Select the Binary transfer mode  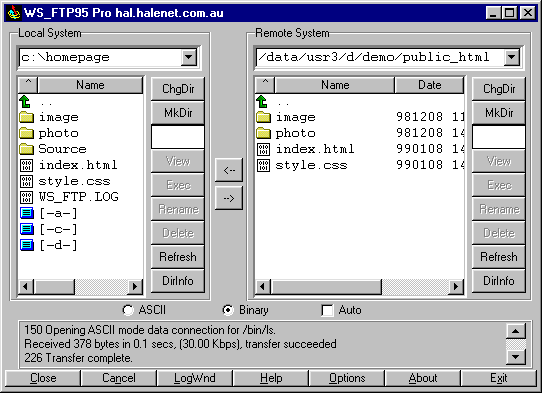[x=228, y=310]
